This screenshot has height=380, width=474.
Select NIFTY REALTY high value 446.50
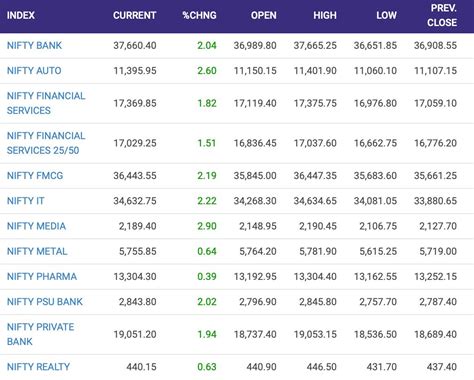coord(322,367)
